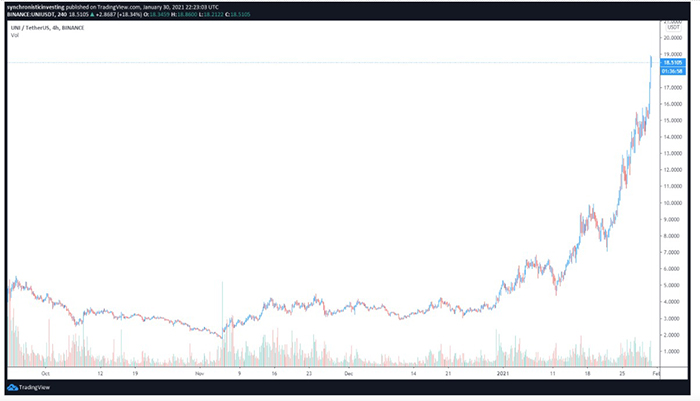Screen dimensions: 700x401
Task: Click the latest candle at the chart peak
Action: click(651, 62)
